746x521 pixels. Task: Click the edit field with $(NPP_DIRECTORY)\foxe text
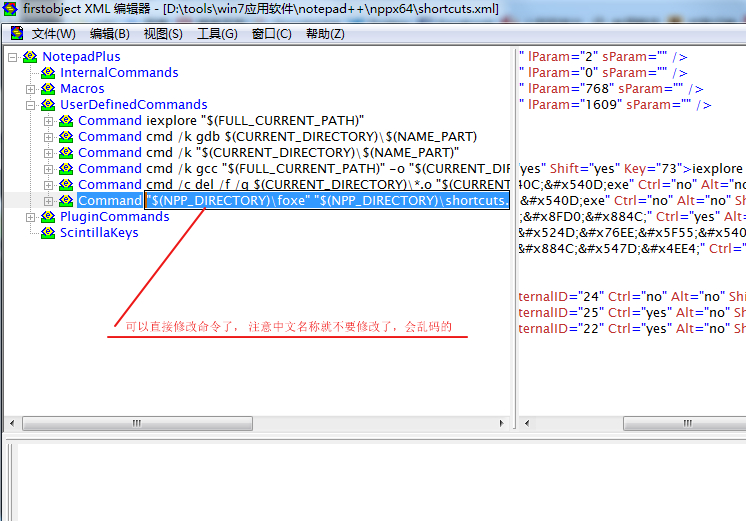[x=327, y=201]
